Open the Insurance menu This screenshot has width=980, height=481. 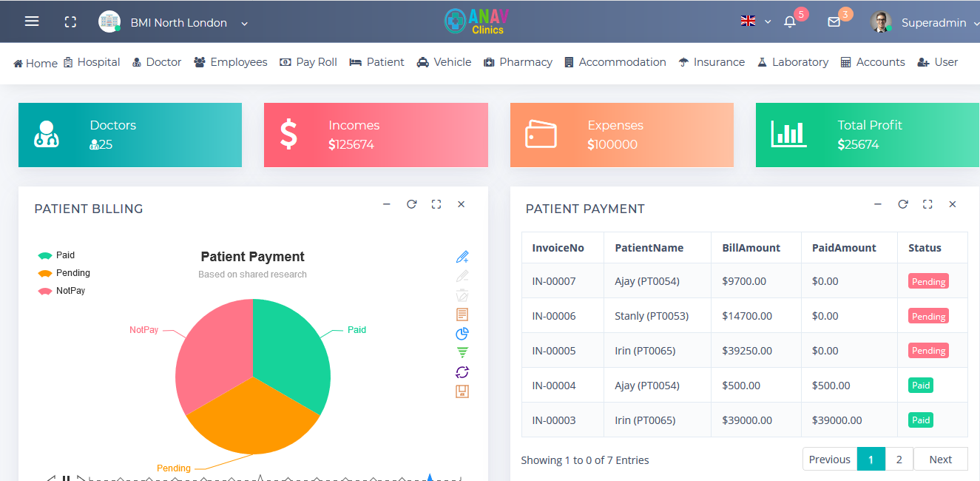[x=712, y=62]
